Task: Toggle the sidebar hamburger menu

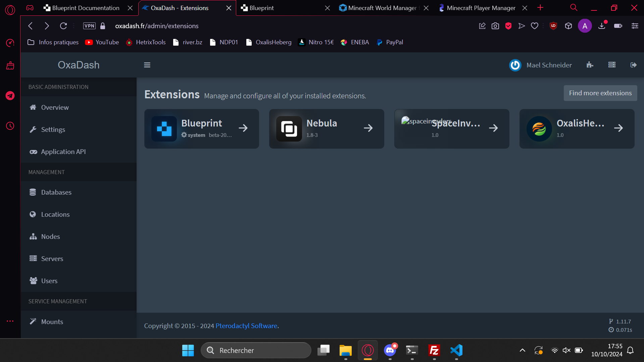Action: [147, 65]
